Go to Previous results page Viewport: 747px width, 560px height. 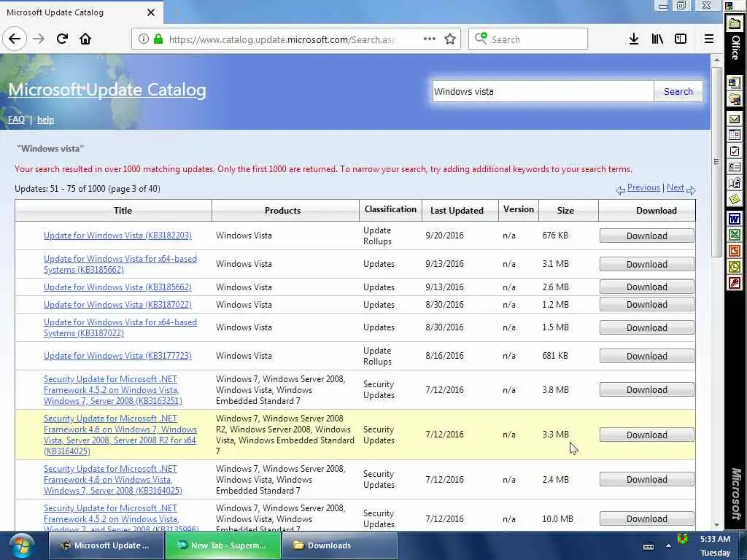tap(643, 187)
